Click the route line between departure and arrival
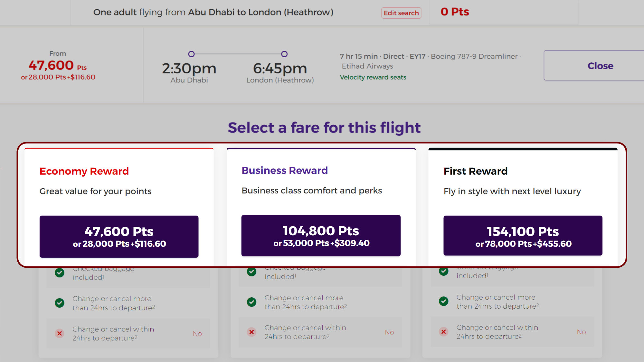644x362 pixels. point(238,55)
